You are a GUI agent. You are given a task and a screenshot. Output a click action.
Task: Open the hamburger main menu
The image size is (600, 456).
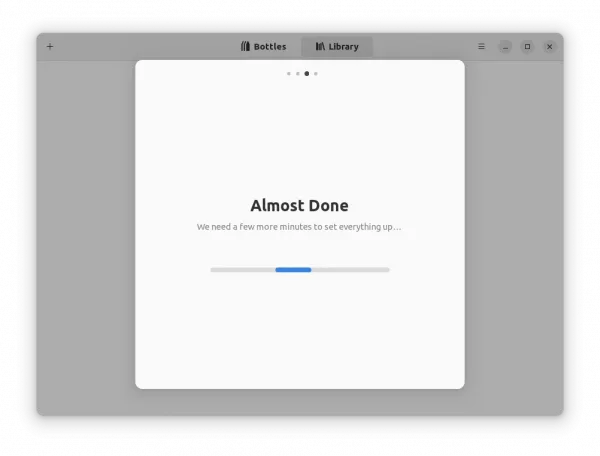(x=481, y=46)
